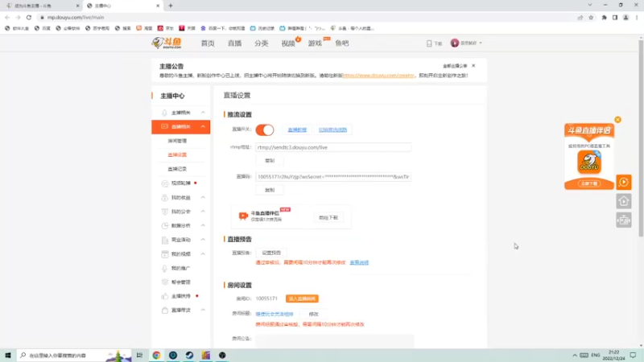Image resolution: width=644 pixels, height=362 pixels.
Task: Expand the 我的视频 section chevron
Action: (x=203, y=253)
